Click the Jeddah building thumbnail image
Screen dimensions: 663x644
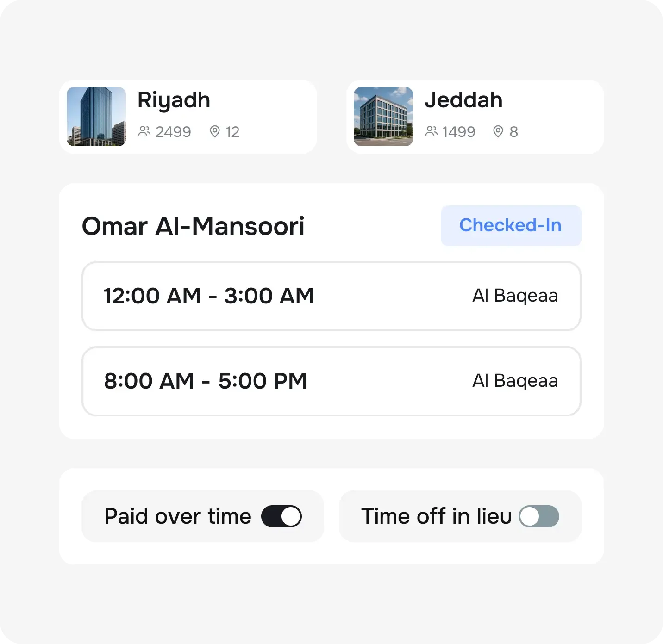point(383,116)
